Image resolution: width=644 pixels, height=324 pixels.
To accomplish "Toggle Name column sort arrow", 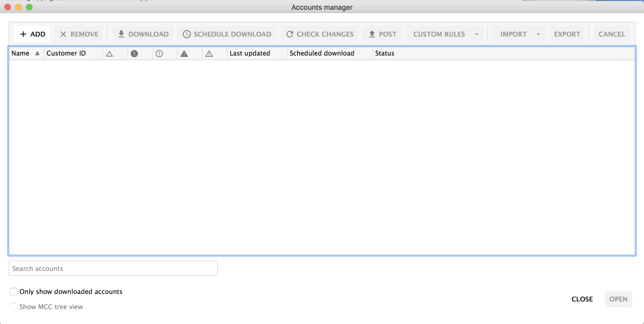I will point(37,53).
